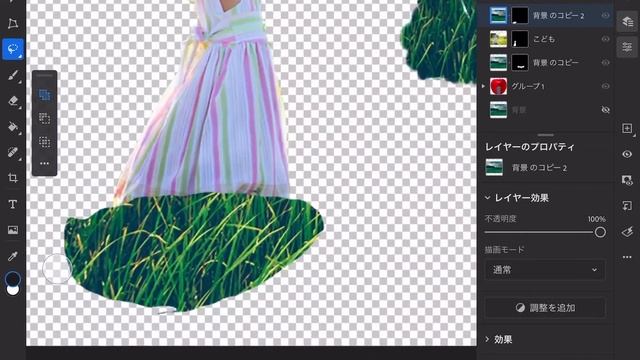Click the layer effects brush icon in right toolbar
The width and height of the screenshot is (640, 360).
tap(627, 231)
